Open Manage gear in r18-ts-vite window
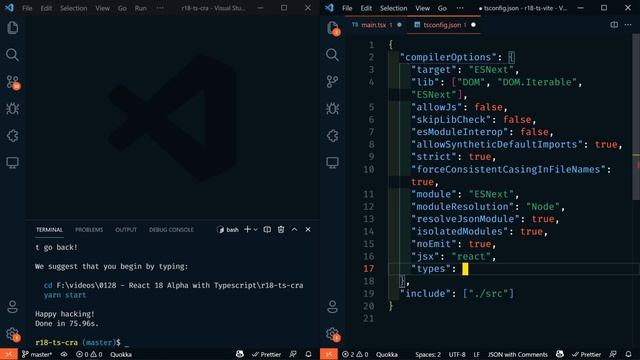The height and width of the screenshot is (360, 640). click(x=333, y=334)
